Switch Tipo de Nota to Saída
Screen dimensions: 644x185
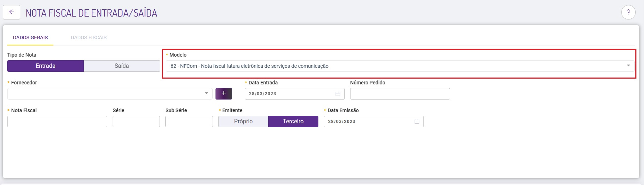(122, 66)
